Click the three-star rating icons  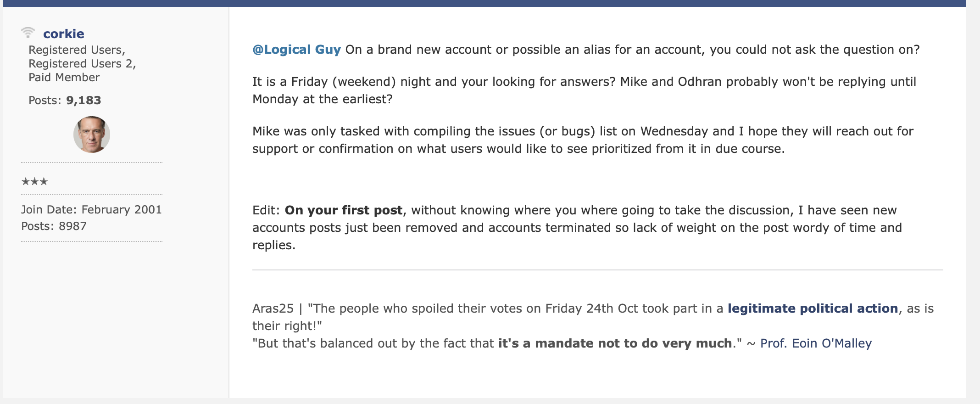pyautogui.click(x=35, y=181)
